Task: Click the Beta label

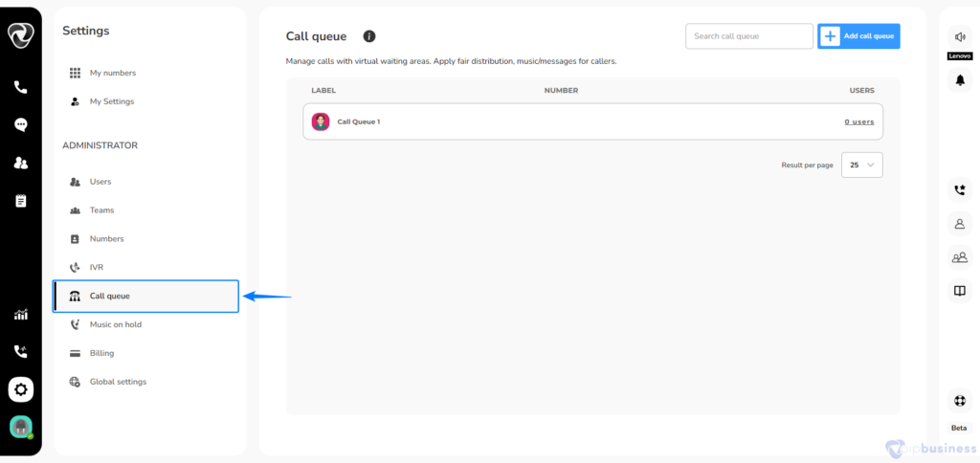Action: click(x=959, y=428)
